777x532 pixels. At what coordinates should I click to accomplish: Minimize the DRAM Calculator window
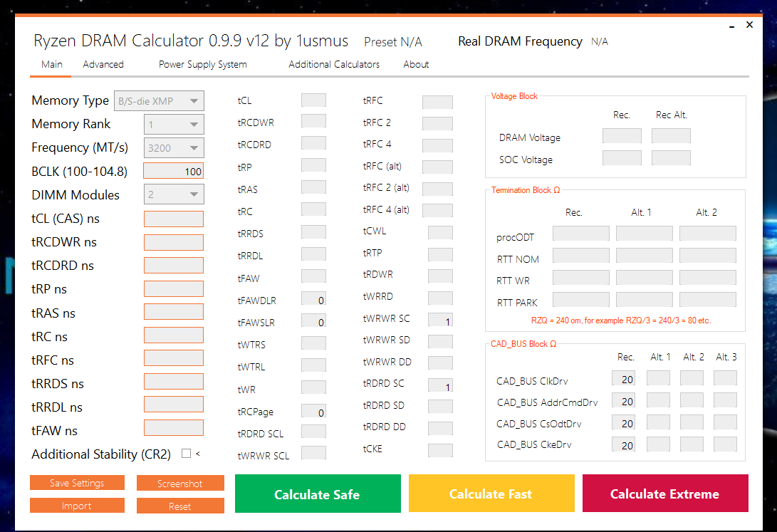point(731,27)
